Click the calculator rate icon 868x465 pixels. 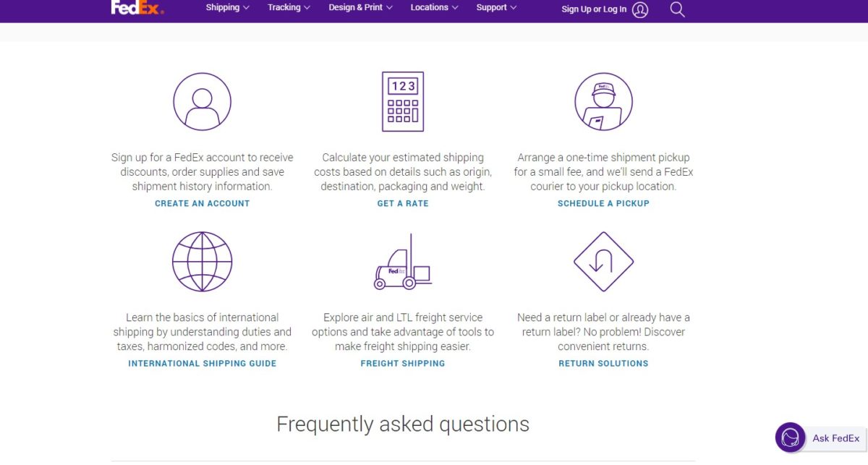pyautogui.click(x=403, y=102)
